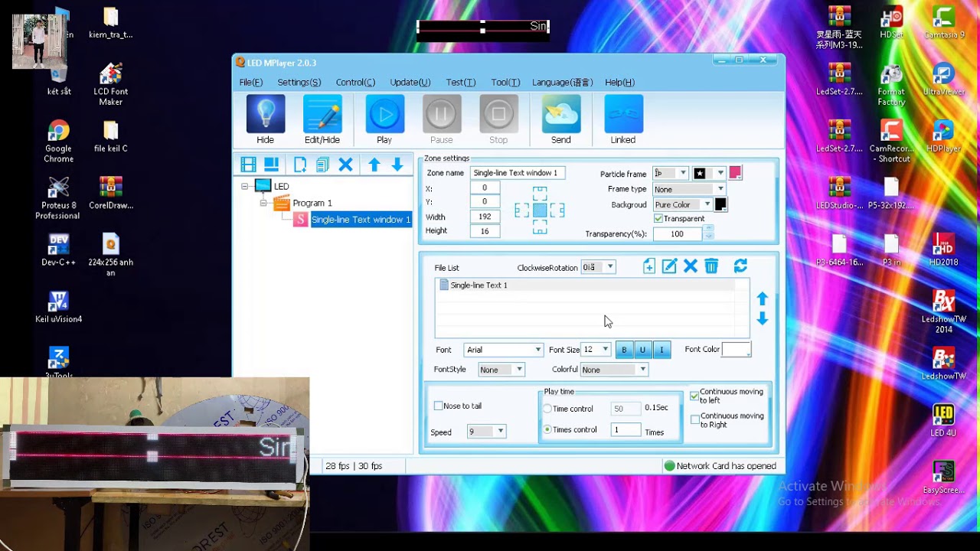This screenshot has height=551, width=980.
Task: Click the trash bin icon in File List
Action: pos(711,266)
